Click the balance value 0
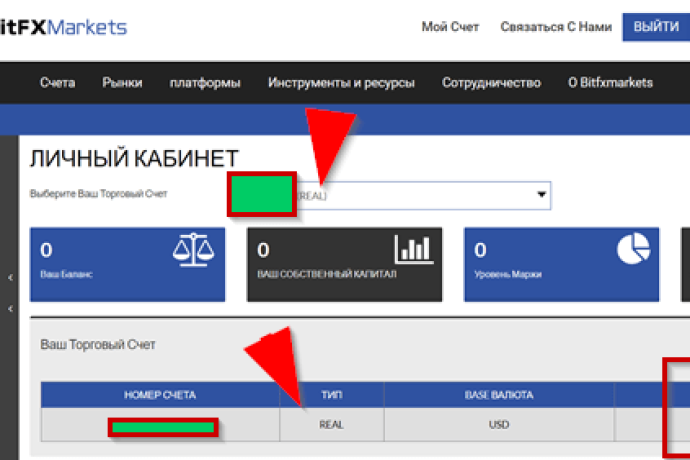The height and width of the screenshot is (460, 690). pyautogui.click(x=46, y=250)
